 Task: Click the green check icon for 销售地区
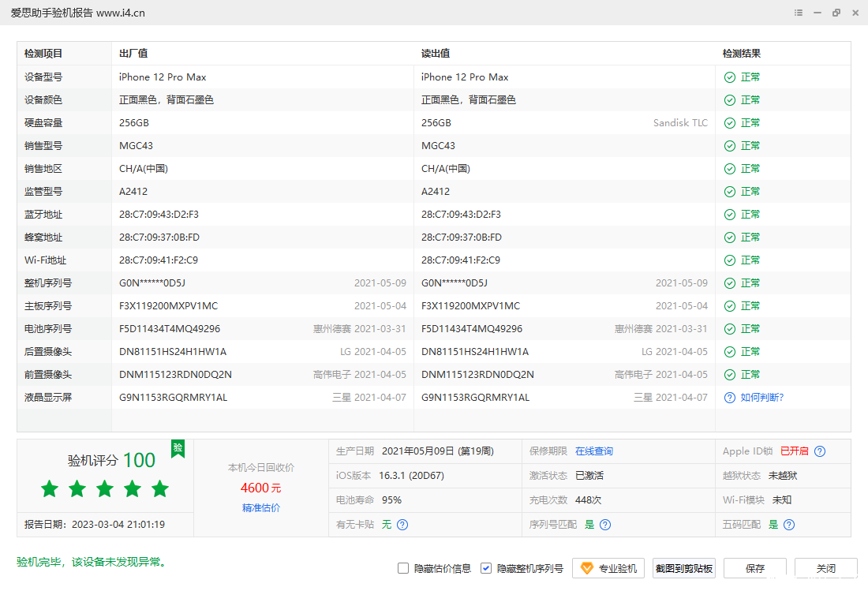(x=730, y=169)
